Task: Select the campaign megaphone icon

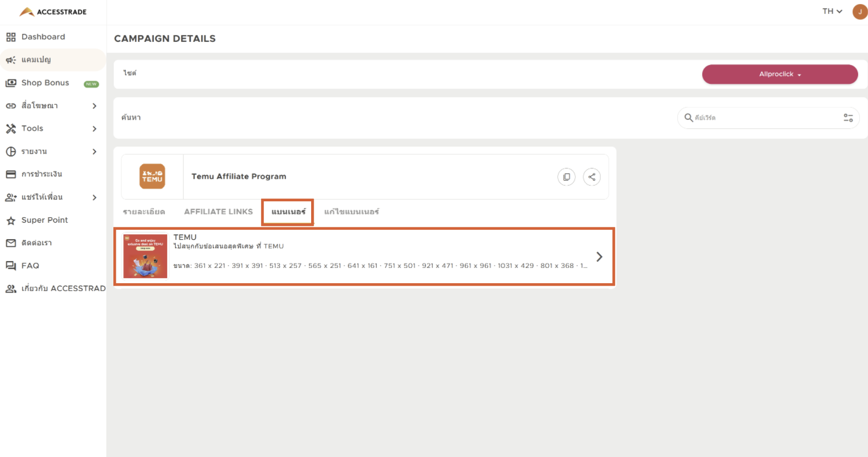Action: click(11, 60)
